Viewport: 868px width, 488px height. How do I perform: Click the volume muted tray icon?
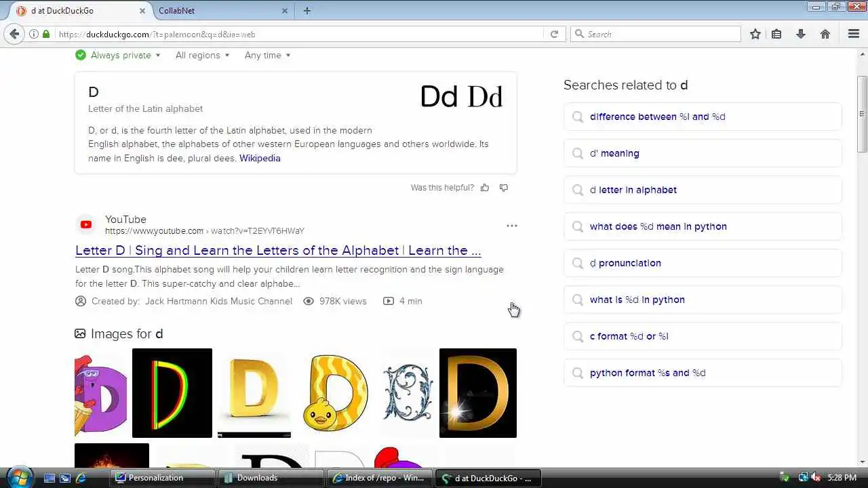(x=816, y=478)
